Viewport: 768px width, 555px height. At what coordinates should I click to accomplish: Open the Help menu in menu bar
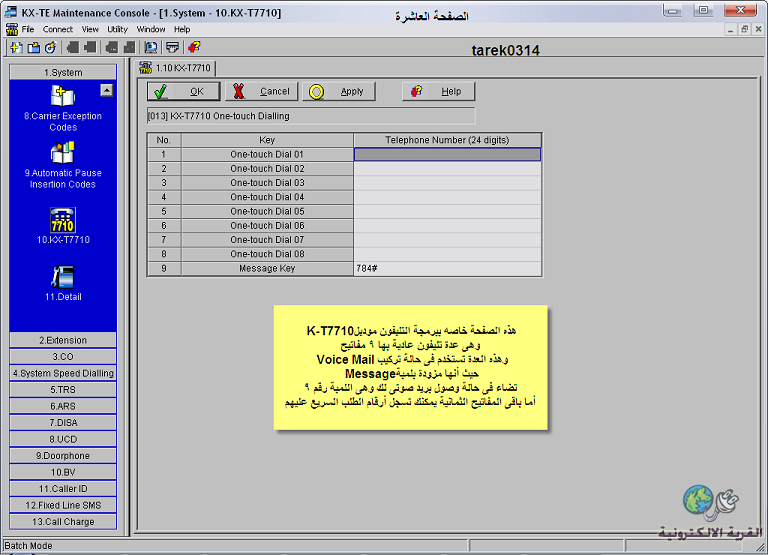tap(182, 29)
